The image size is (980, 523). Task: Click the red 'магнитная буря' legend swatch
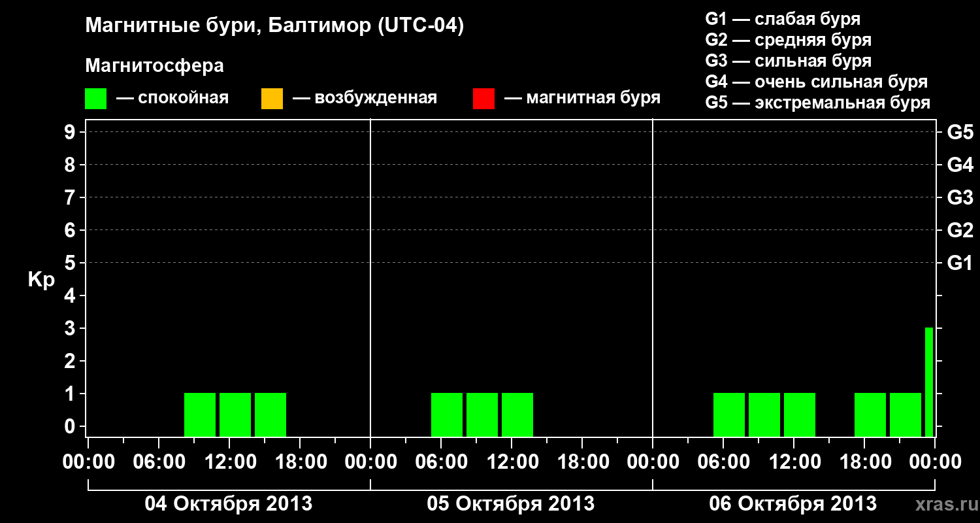tap(483, 99)
